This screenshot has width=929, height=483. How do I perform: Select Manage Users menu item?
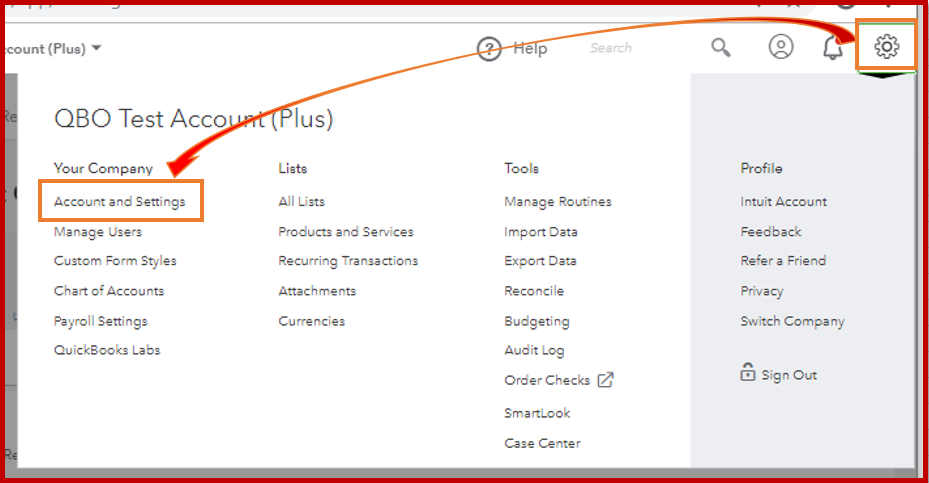click(98, 232)
